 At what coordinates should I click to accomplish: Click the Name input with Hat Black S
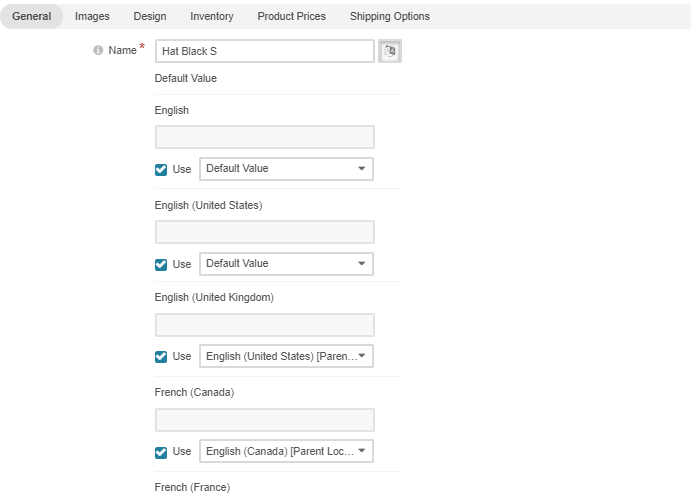pos(265,51)
